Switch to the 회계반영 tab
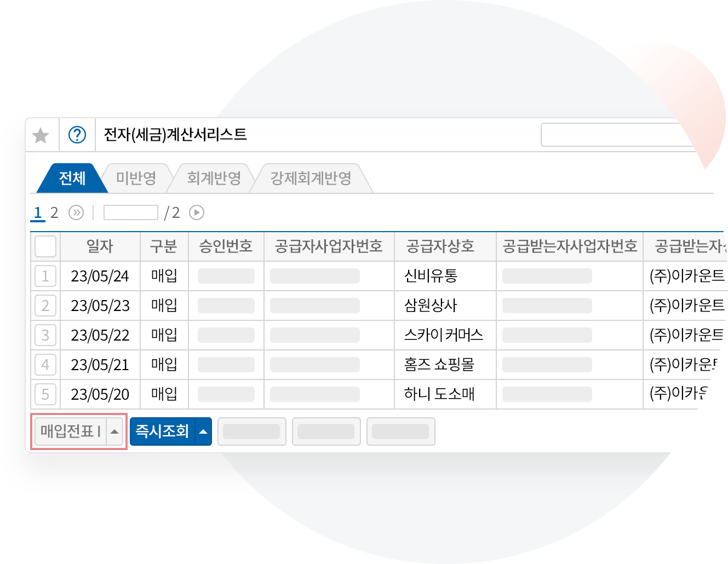728x564 pixels. pos(214,179)
